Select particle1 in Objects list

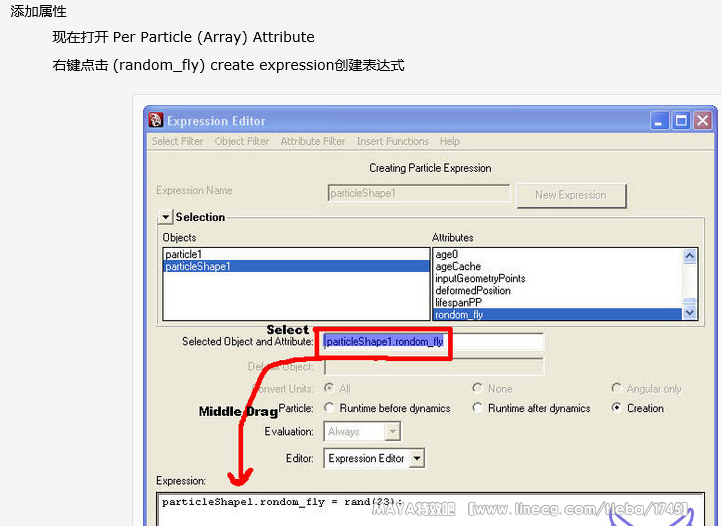184,255
